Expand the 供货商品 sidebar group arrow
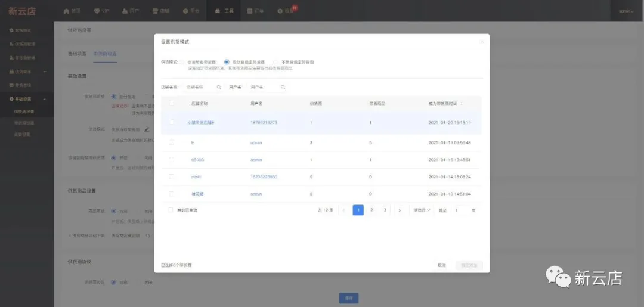The width and height of the screenshot is (644, 307). pos(45,72)
